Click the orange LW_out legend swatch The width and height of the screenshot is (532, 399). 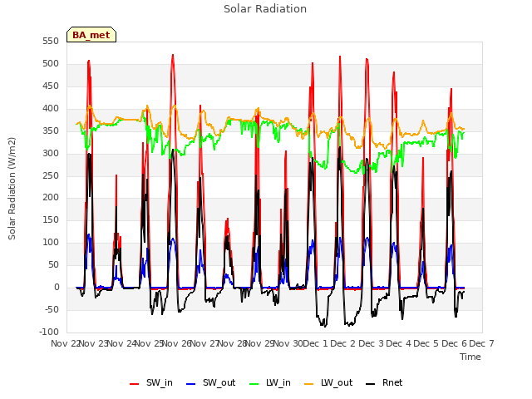[x=308, y=384]
